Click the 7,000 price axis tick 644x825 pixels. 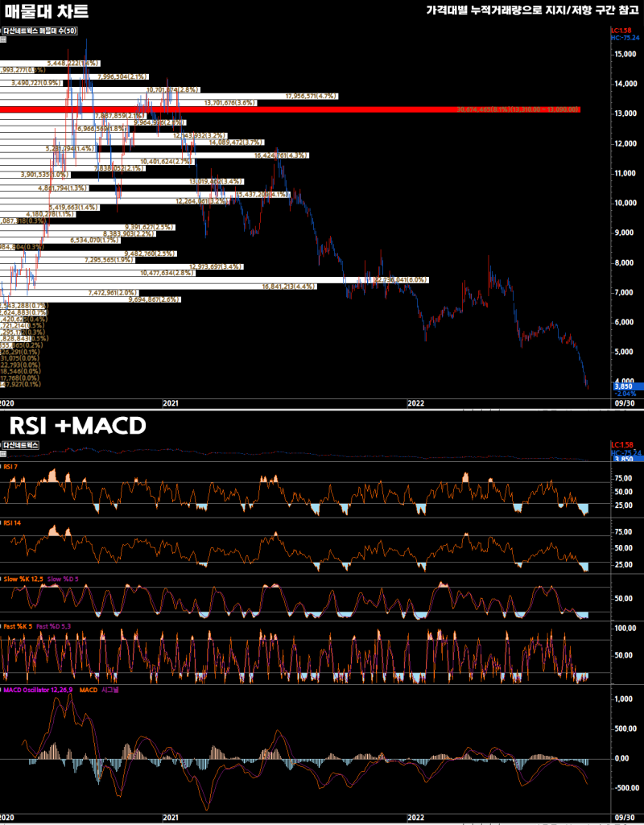pos(625,292)
